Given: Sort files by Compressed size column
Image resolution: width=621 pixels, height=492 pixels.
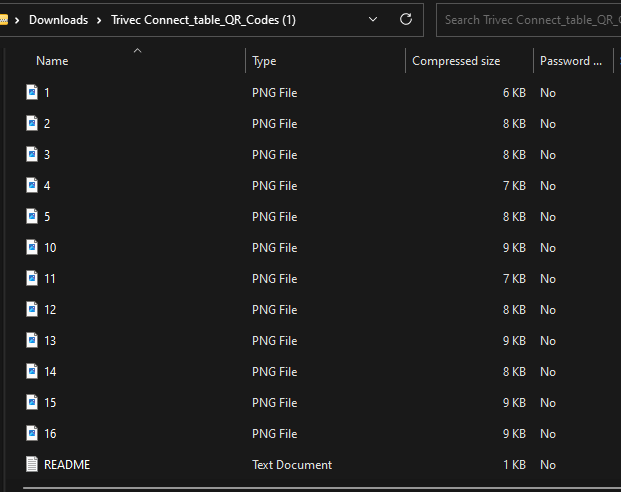Looking at the screenshot, I should [x=456, y=61].
